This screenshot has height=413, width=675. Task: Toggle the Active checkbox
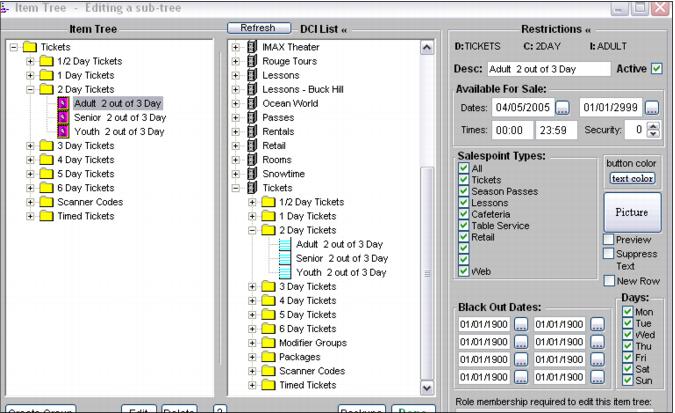(656, 69)
